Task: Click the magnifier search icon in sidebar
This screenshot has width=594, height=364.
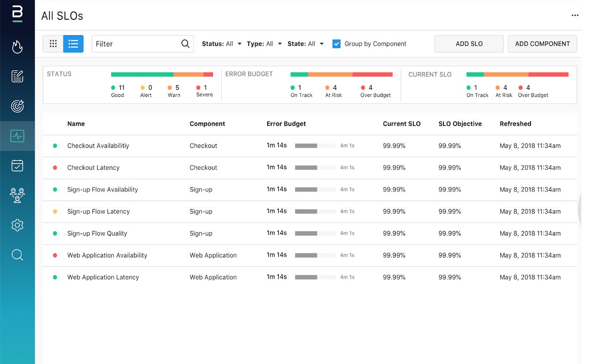Action: coord(17,255)
